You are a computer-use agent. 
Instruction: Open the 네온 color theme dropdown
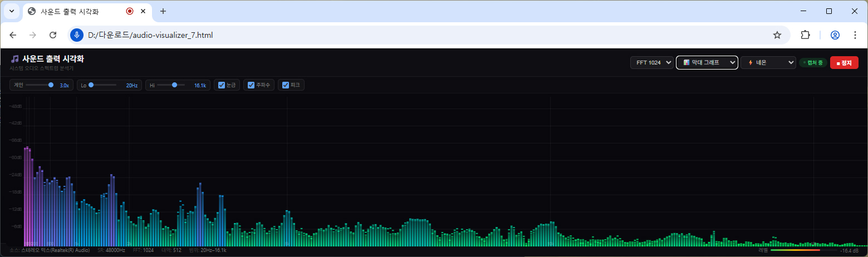[768, 63]
